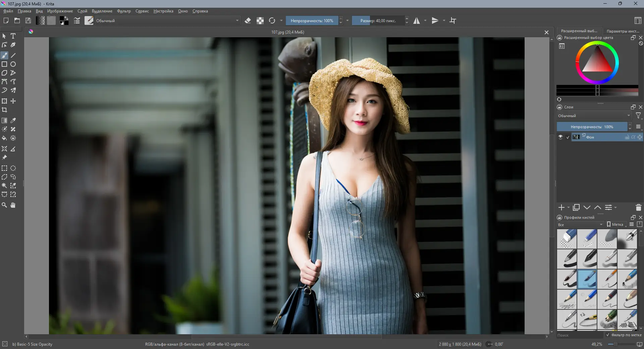
Task: Select the Rectangular selection tool
Action: tap(4, 168)
